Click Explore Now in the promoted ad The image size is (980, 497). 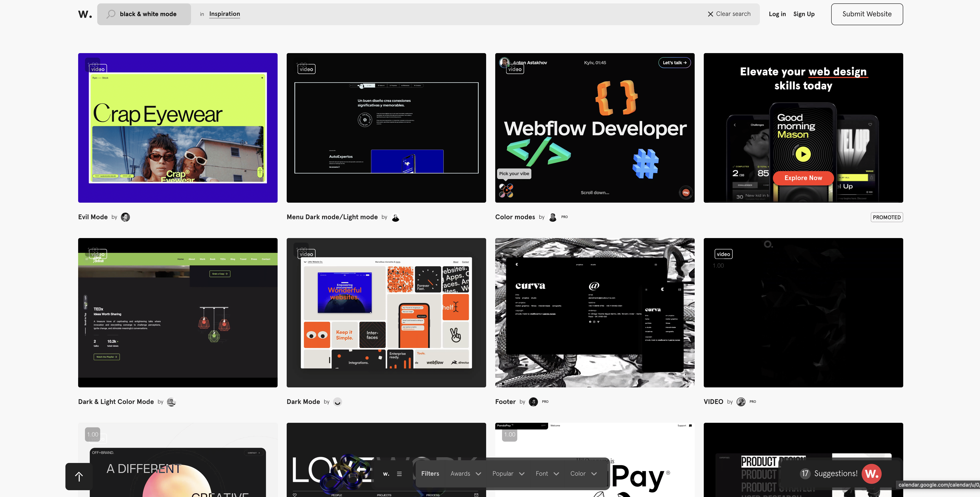point(803,178)
